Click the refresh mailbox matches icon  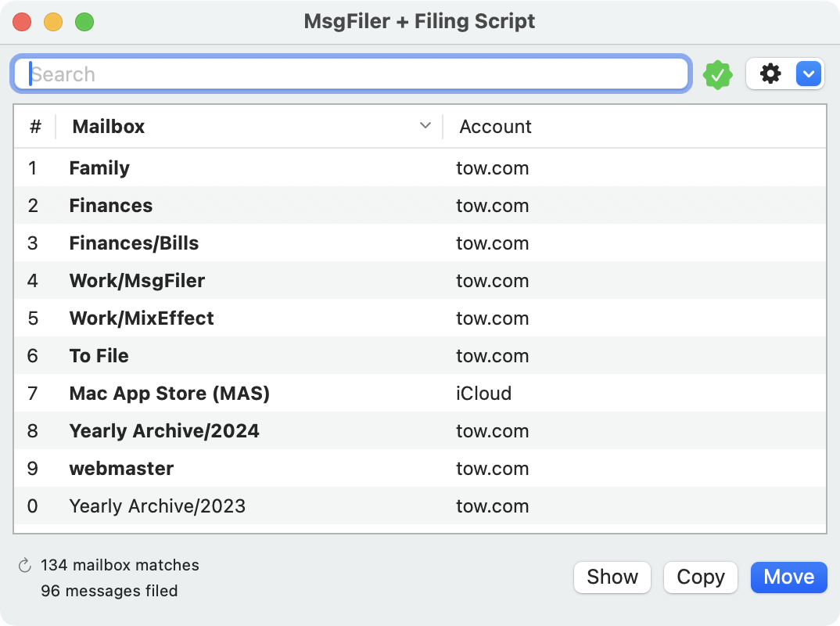pos(24,565)
